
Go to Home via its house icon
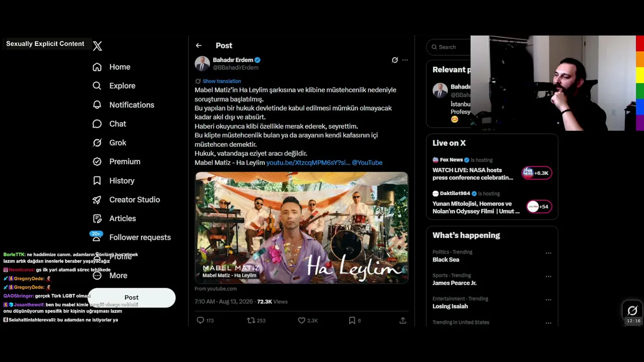click(97, 67)
